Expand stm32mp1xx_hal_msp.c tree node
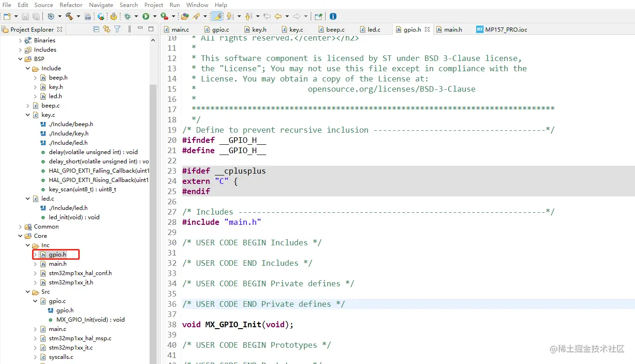This screenshot has width=635, height=364. click(x=35, y=338)
